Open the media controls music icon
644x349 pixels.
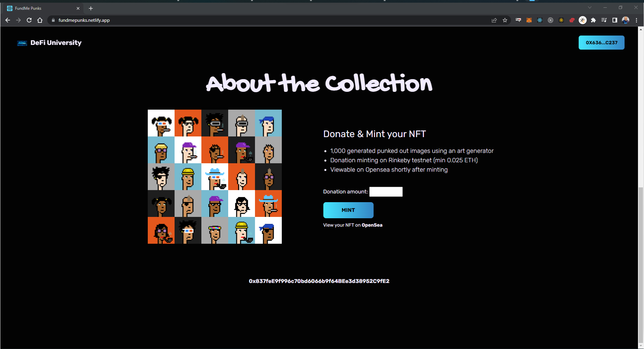(604, 20)
